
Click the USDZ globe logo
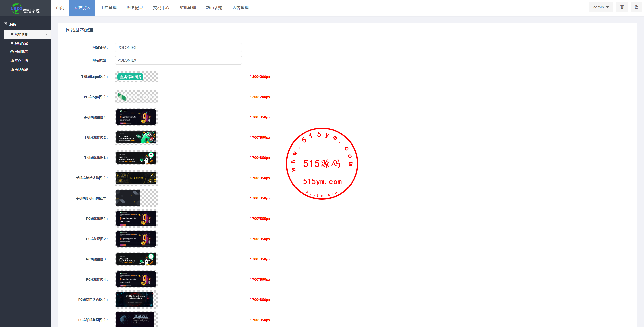[16, 8]
